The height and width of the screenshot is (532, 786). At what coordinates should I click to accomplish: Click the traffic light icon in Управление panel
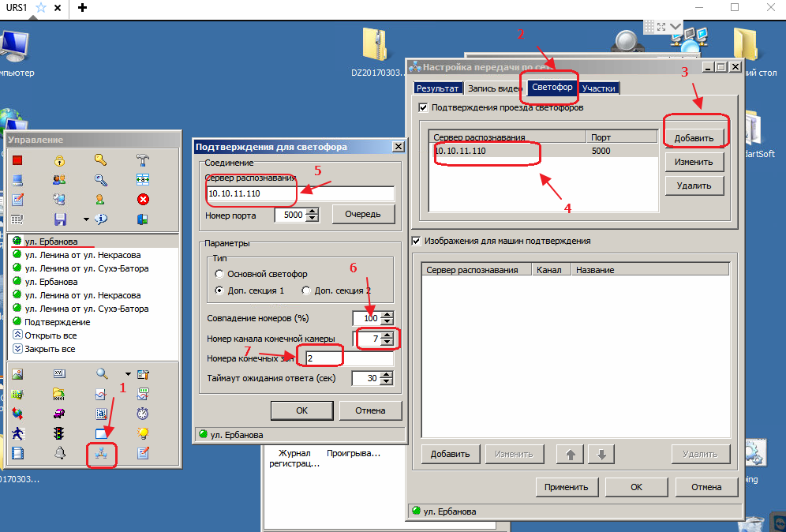(59, 433)
